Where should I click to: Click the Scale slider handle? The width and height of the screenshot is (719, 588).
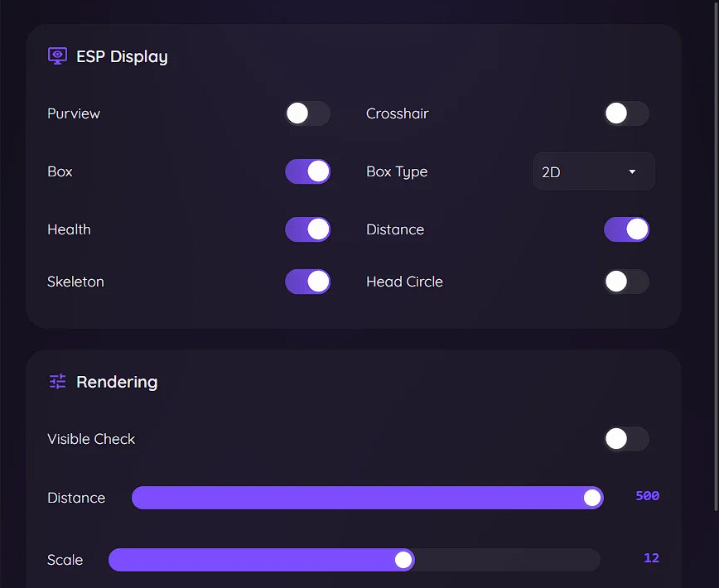tap(403, 560)
